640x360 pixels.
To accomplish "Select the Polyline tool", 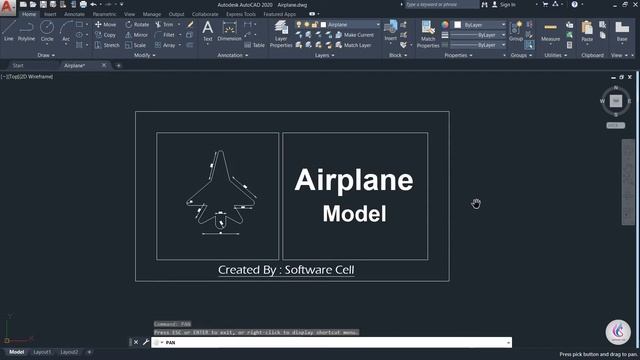I will coord(26,31).
